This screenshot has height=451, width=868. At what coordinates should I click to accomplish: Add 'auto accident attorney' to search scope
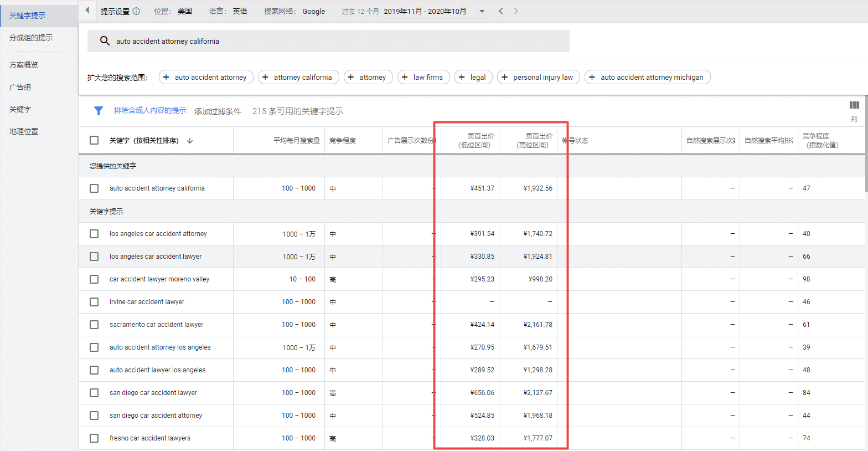[206, 77]
